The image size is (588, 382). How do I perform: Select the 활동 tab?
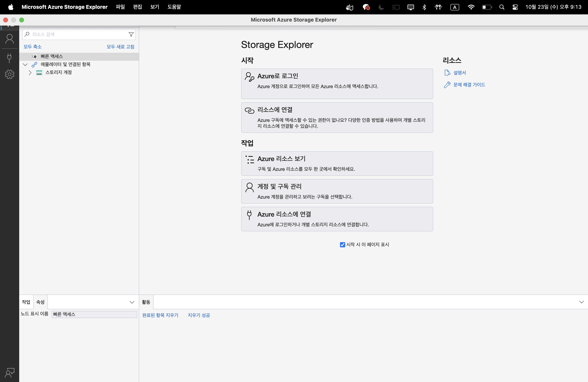point(146,302)
